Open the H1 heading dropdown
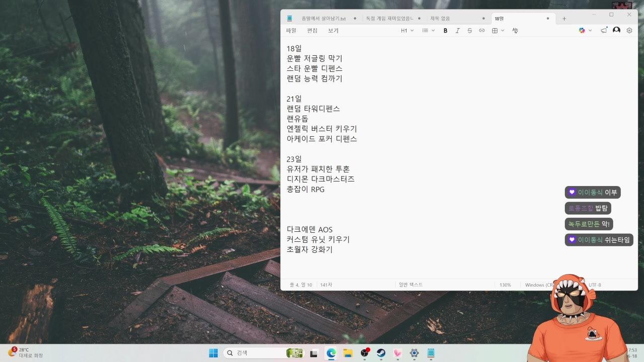This screenshot has height=362, width=644. tap(407, 31)
